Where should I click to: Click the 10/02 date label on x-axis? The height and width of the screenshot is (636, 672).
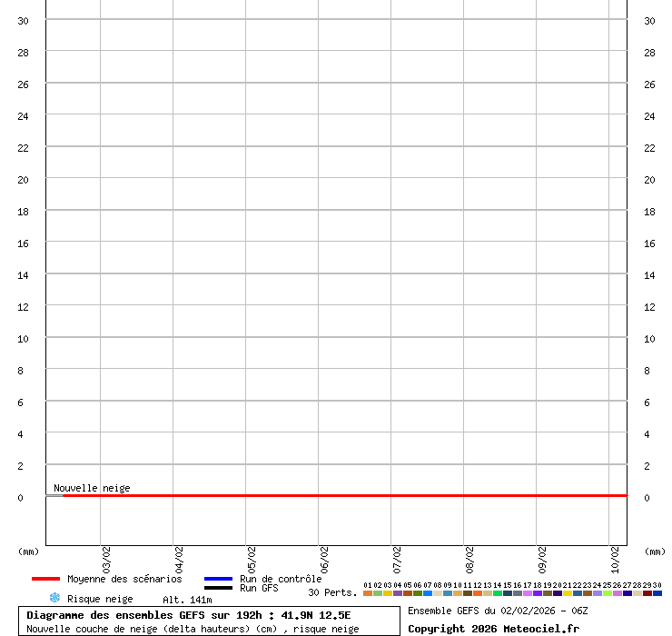tap(616, 558)
